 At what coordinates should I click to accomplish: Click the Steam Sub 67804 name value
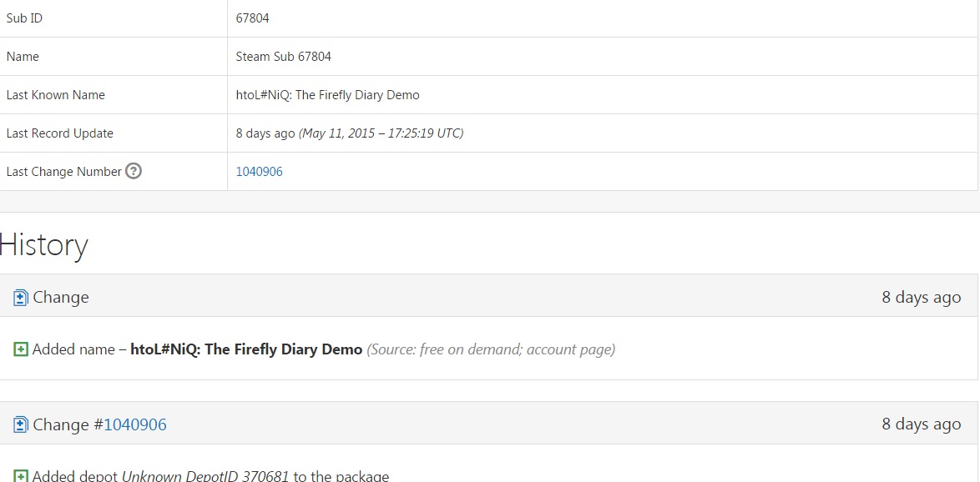click(x=283, y=57)
